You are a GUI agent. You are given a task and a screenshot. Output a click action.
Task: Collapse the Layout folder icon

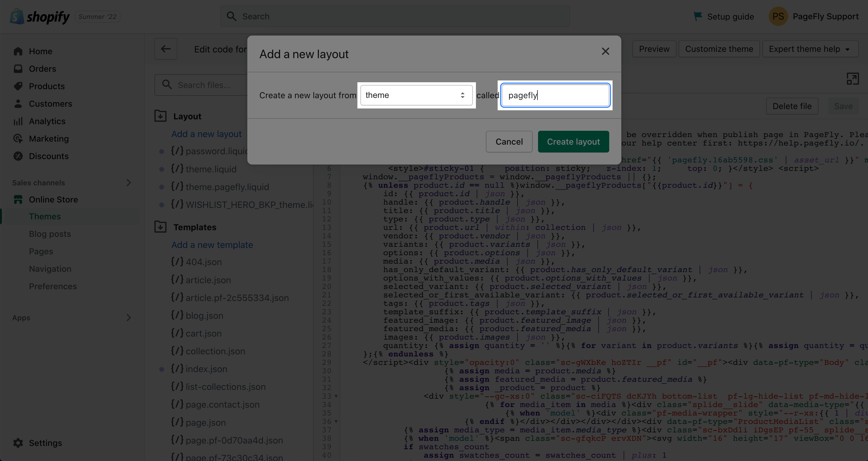160,116
